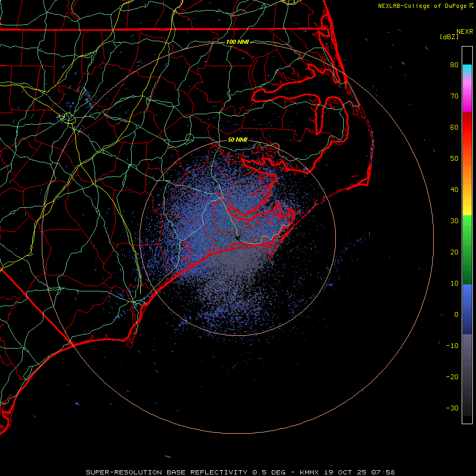This screenshot has height=476, width=476.
Task: Click the 20 value on the dBZ scale
Action: [x=454, y=252]
